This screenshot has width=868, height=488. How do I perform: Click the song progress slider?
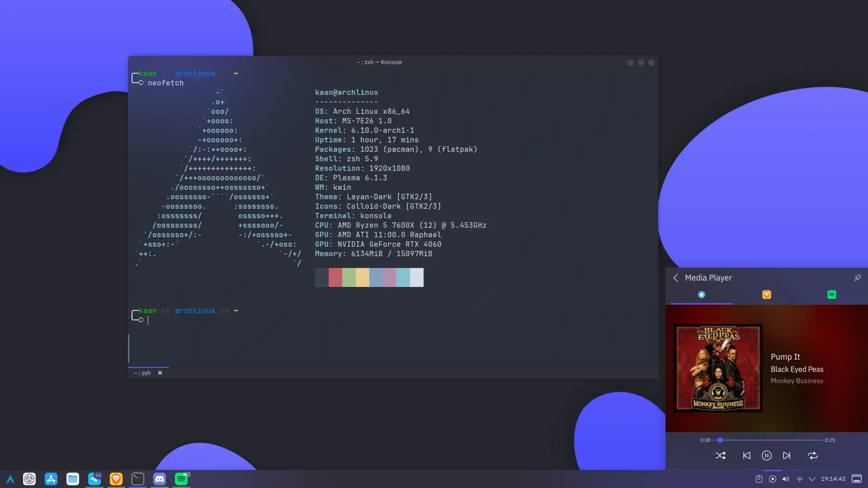[x=767, y=440]
